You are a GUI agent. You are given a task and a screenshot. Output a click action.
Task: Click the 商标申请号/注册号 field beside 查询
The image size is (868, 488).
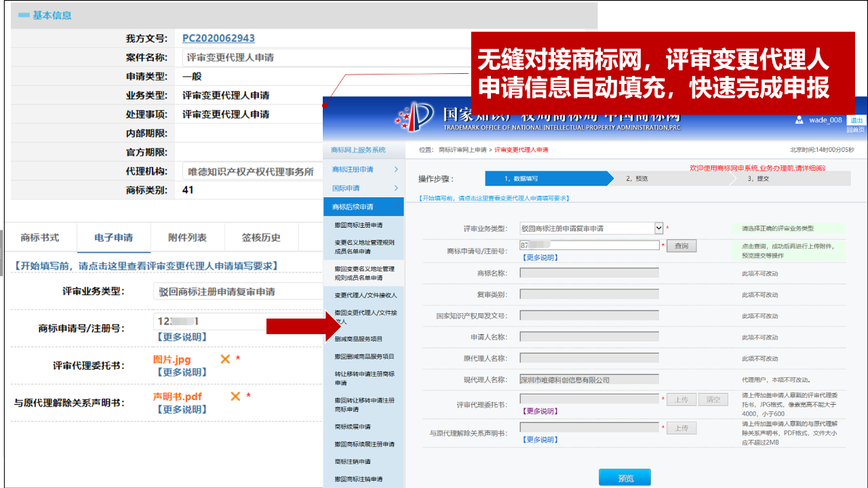[x=590, y=245]
